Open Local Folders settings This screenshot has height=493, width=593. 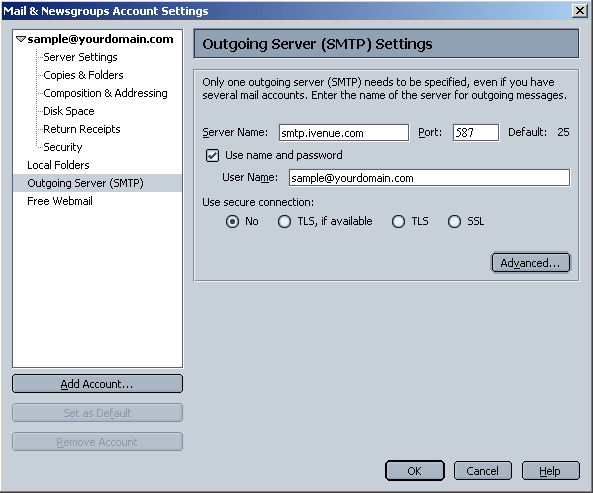[58, 165]
